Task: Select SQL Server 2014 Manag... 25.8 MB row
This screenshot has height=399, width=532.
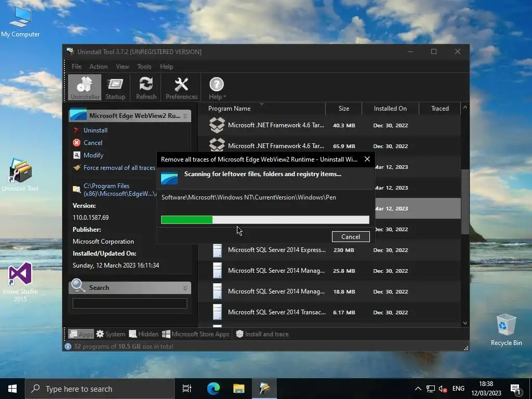Action: (x=329, y=271)
